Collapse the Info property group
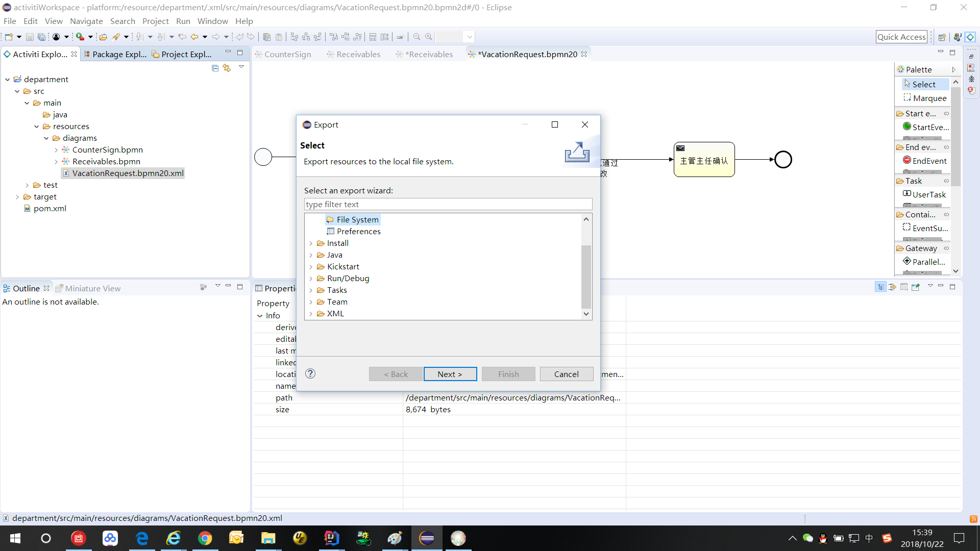This screenshot has width=980, height=551. pyautogui.click(x=260, y=316)
